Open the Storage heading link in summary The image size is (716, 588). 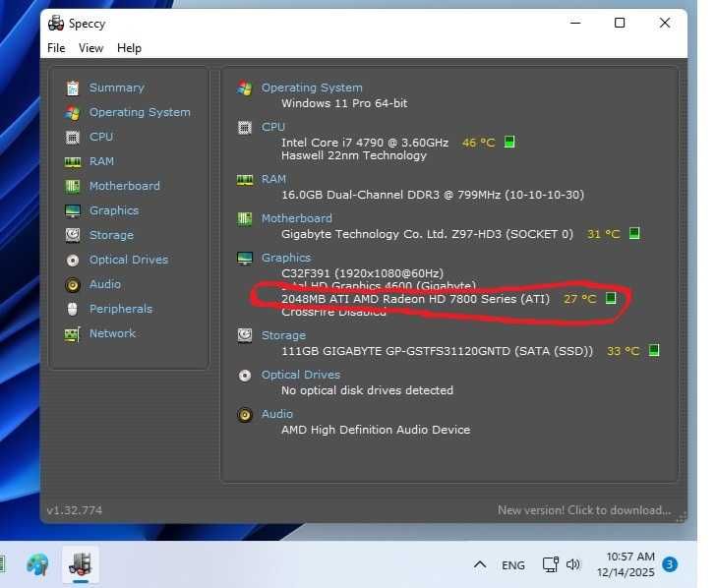click(283, 335)
